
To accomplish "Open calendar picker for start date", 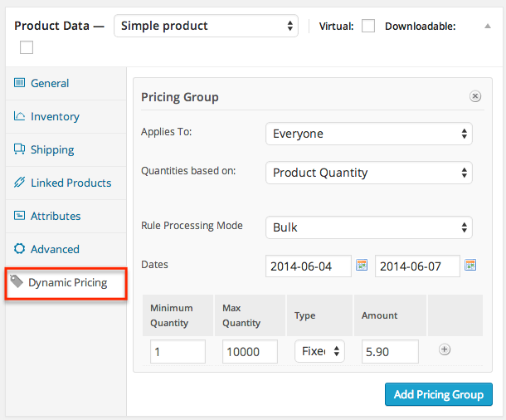I will point(362,266).
